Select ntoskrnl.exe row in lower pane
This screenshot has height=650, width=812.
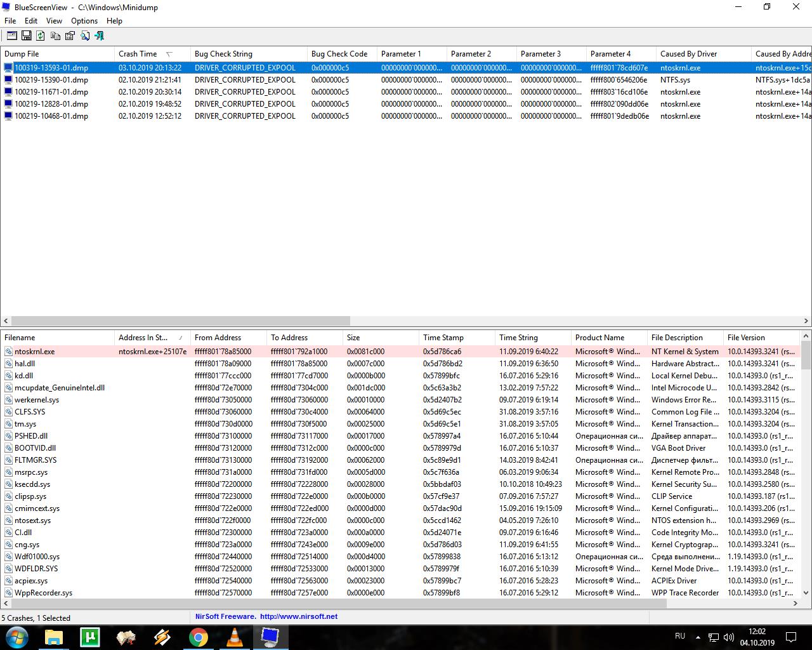(400, 352)
